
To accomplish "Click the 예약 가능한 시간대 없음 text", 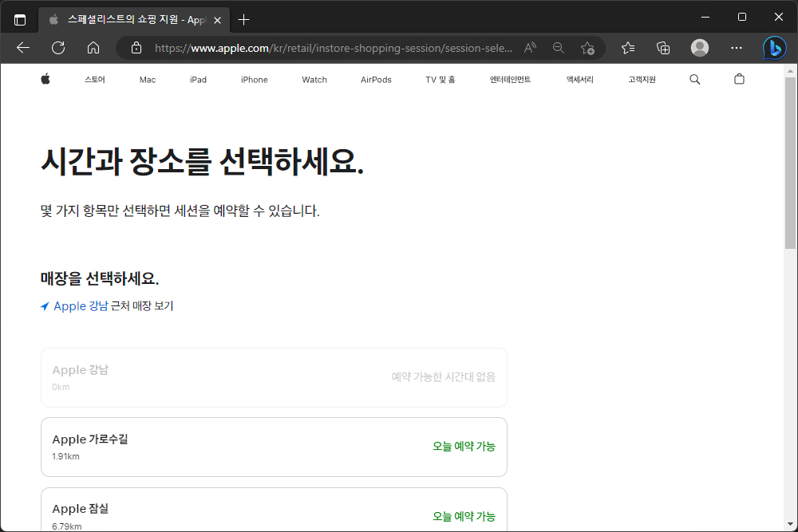I will (x=443, y=377).
